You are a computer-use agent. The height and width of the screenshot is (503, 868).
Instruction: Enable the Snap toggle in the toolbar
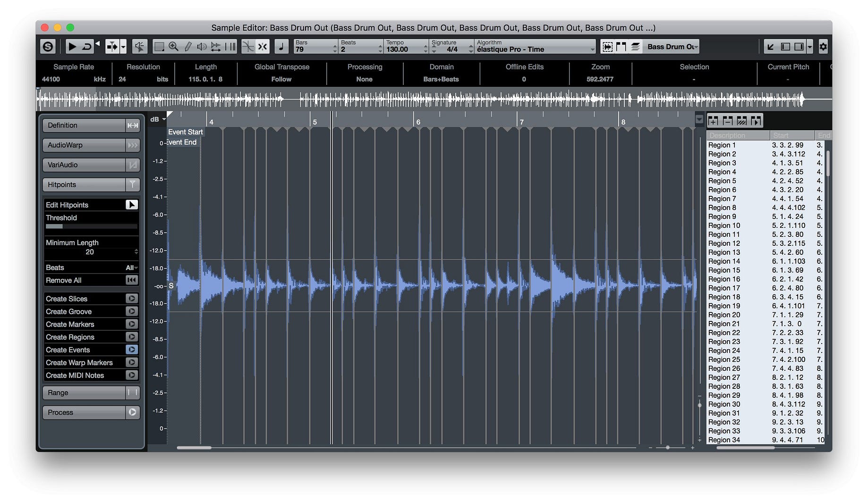pos(263,46)
